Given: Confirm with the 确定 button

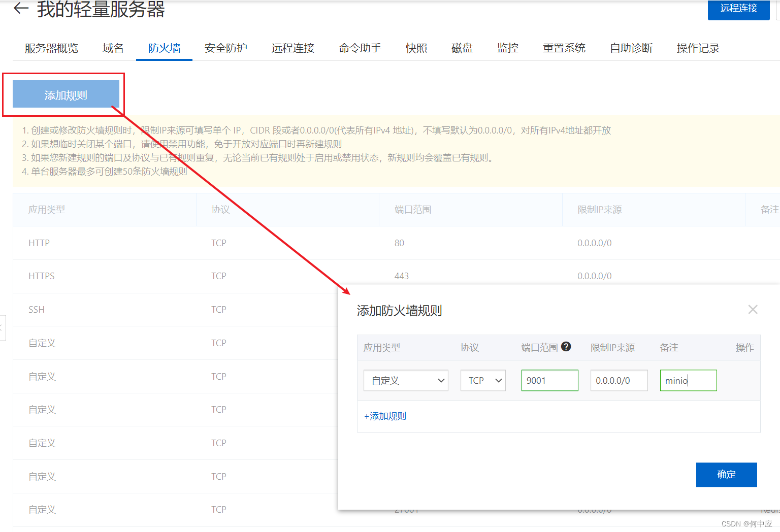Looking at the screenshot, I should [x=726, y=475].
